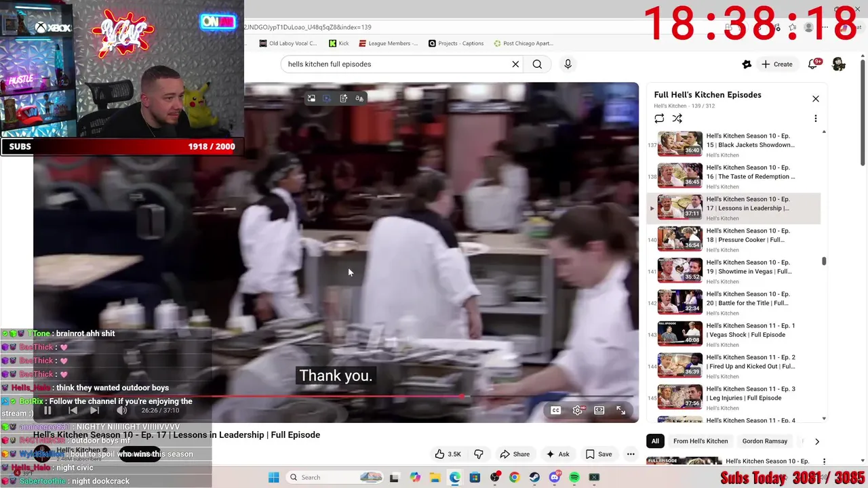Image resolution: width=868 pixels, height=488 pixels.
Task: Play the Season 11 Ep. 3 Leg Injuries thumbnail
Action: tap(680, 397)
